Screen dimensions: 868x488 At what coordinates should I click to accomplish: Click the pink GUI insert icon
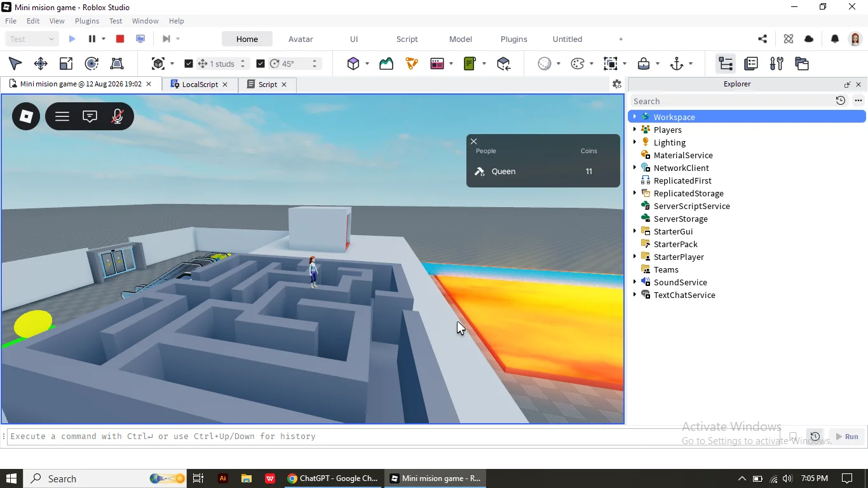(437, 64)
